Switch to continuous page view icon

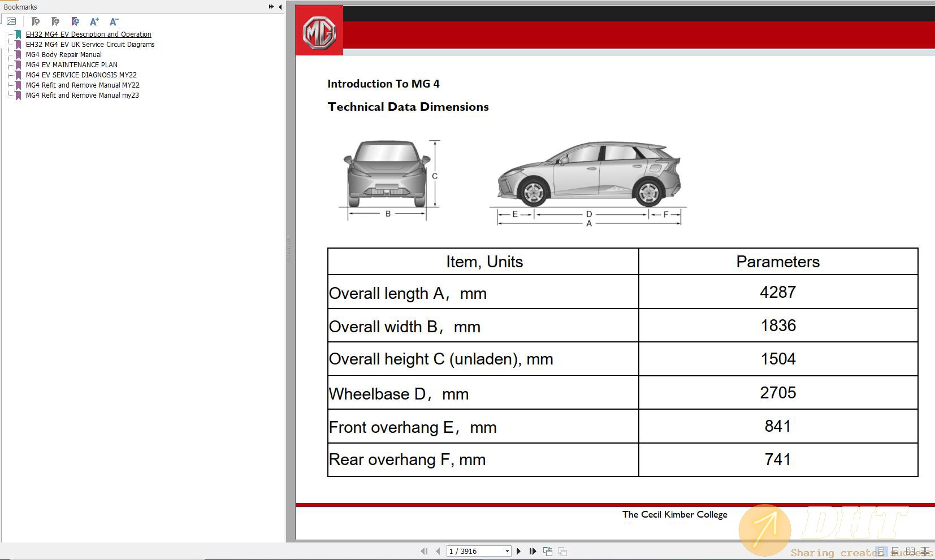pyautogui.click(x=895, y=551)
